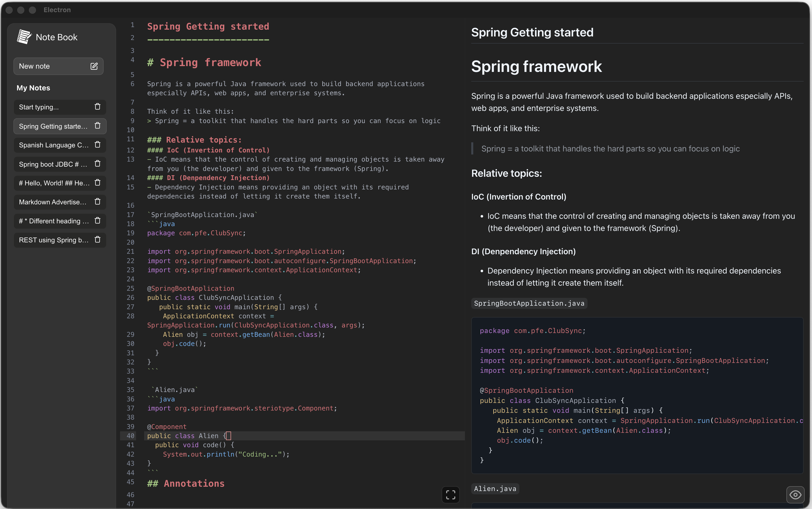Open the 'Spanish Language C…' note
This screenshot has height=509, width=812.
(x=60, y=145)
